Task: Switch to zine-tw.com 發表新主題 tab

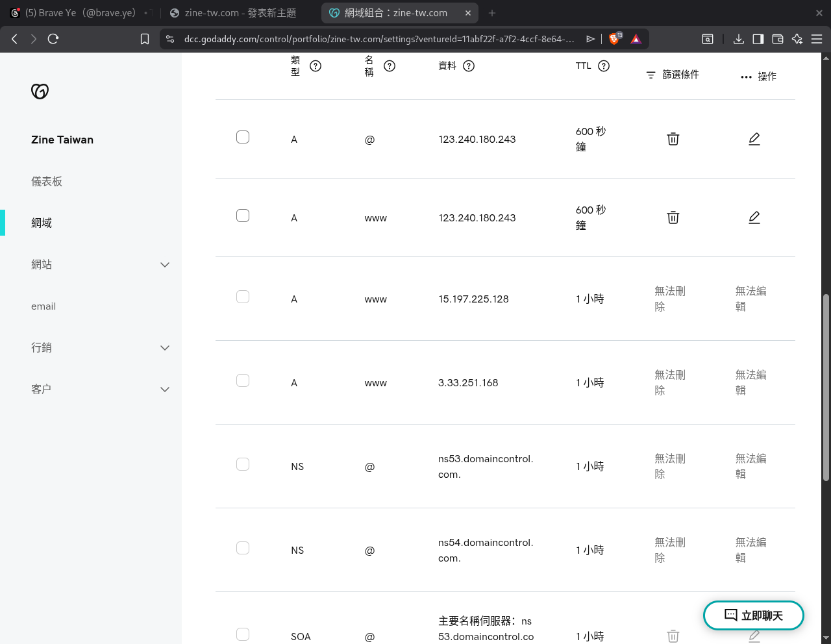Action: 240,13
